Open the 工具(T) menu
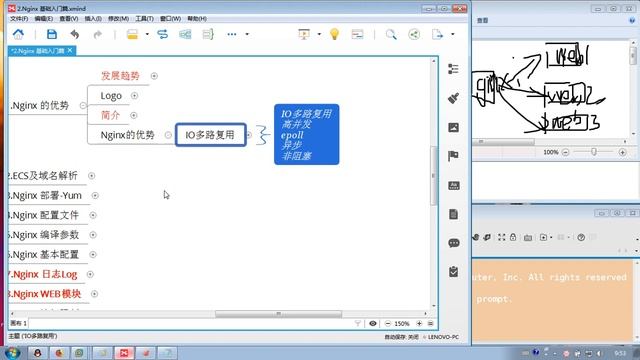The height and width of the screenshot is (360, 640). click(144, 19)
